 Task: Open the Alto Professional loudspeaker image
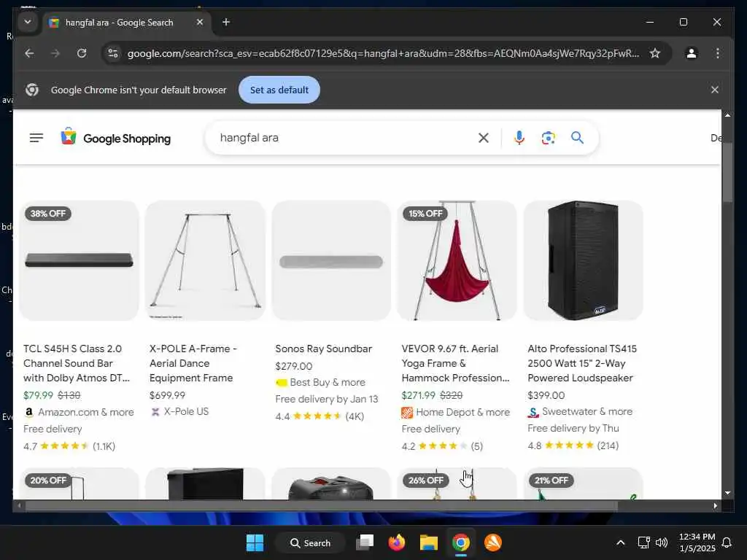(x=583, y=260)
